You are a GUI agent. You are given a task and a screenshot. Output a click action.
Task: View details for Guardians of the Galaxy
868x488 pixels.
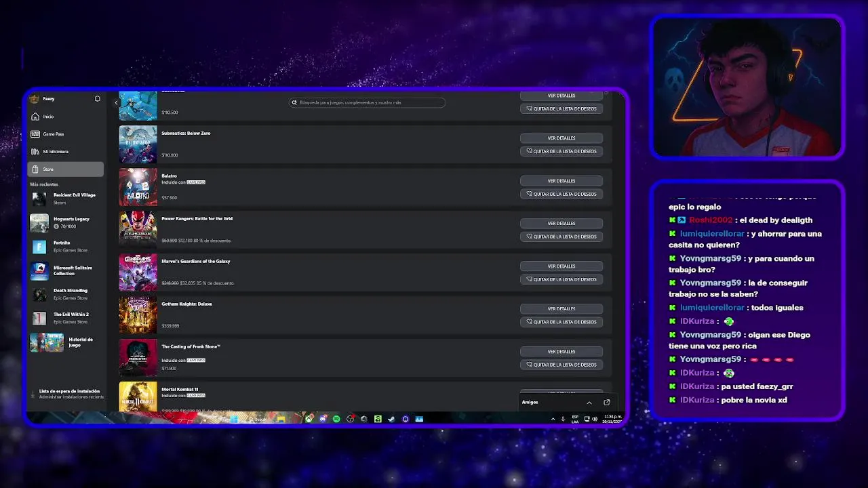pyautogui.click(x=561, y=266)
